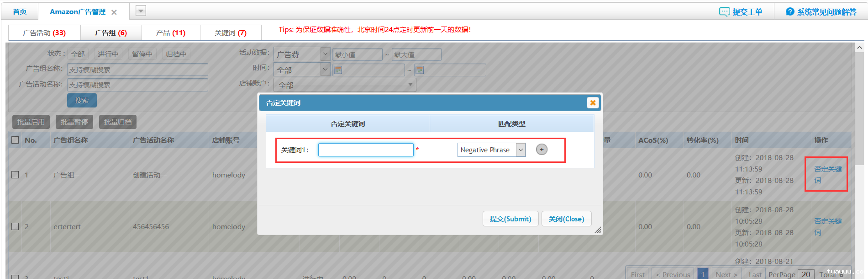Image resolution: width=868 pixels, height=279 pixels.
Task: Open the start date calendar picker icon
Action: coord(338,70)
